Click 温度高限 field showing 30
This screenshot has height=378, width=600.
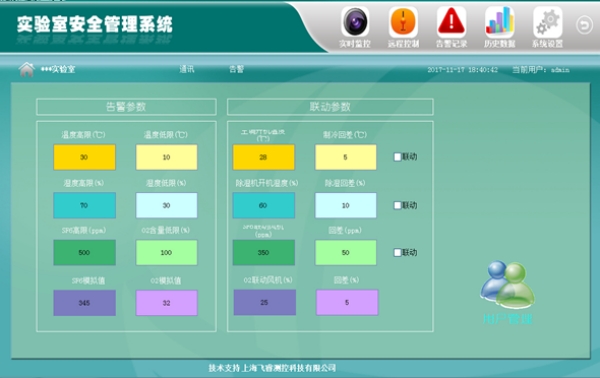tap(85, 157)
